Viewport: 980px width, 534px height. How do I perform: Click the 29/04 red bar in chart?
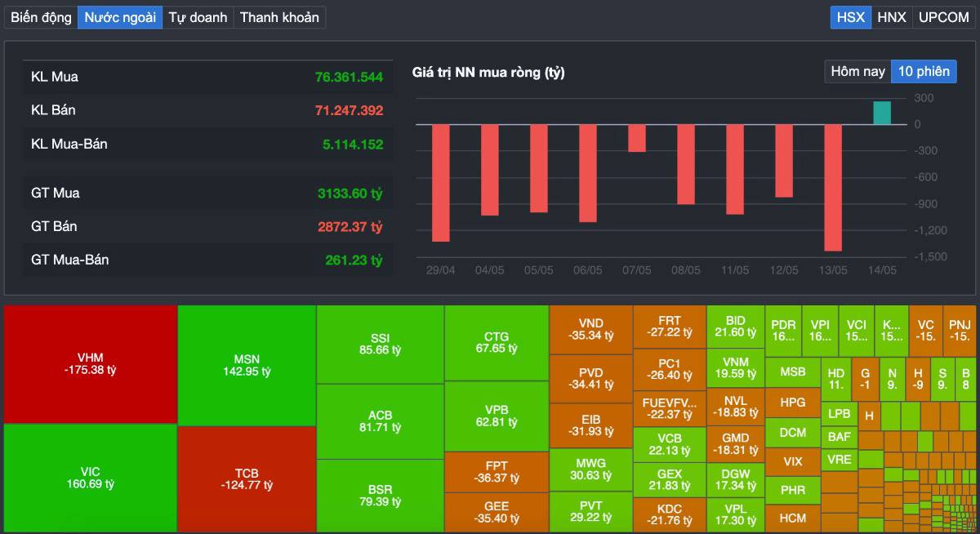pos(441,183)
